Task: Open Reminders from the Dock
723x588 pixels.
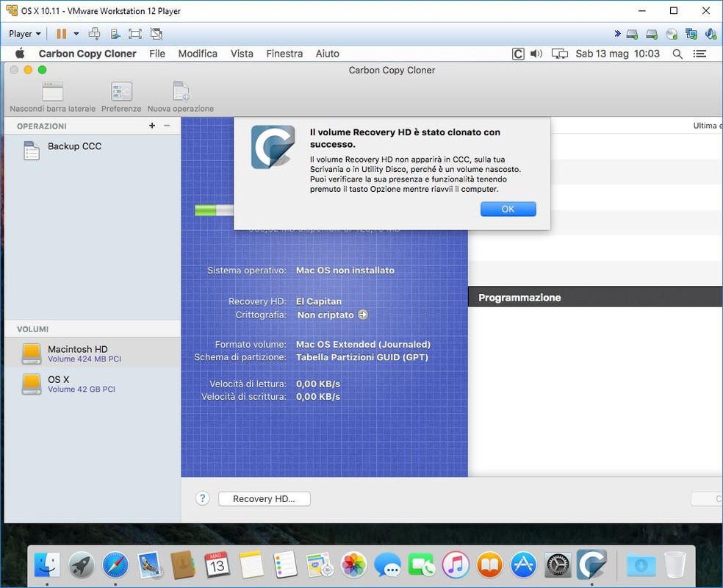Action: point(285,564)
